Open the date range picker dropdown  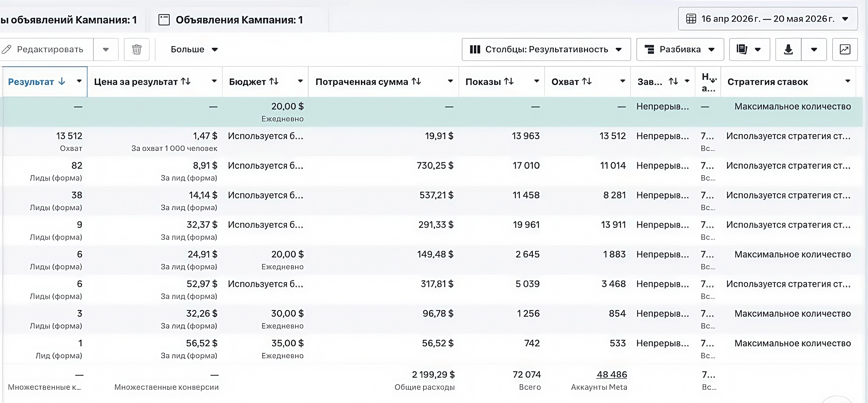pos(768,19)
